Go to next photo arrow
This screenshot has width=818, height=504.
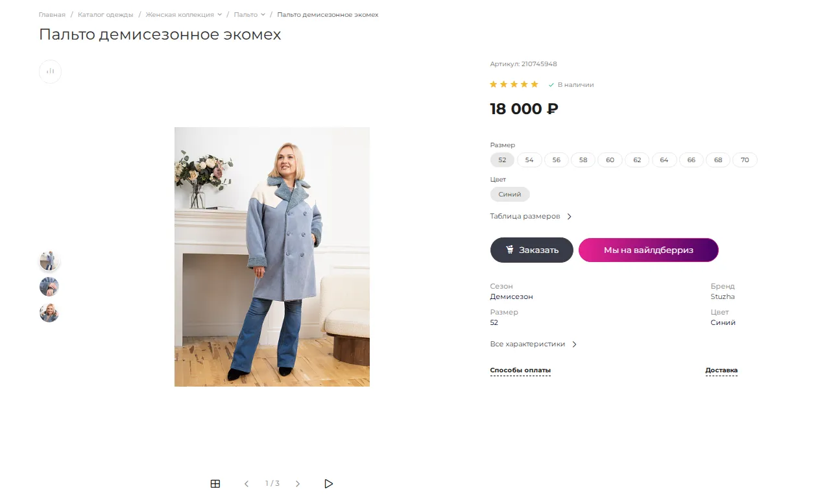point(298,484)
